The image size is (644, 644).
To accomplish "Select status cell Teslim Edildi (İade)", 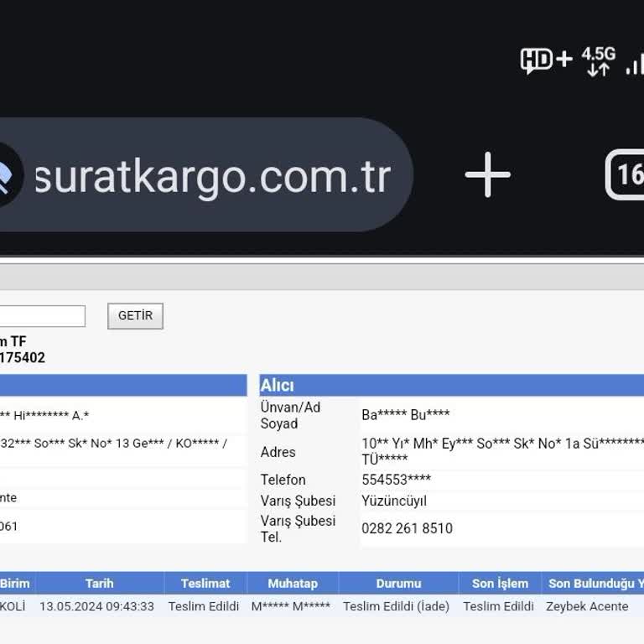I will point(397,606).
